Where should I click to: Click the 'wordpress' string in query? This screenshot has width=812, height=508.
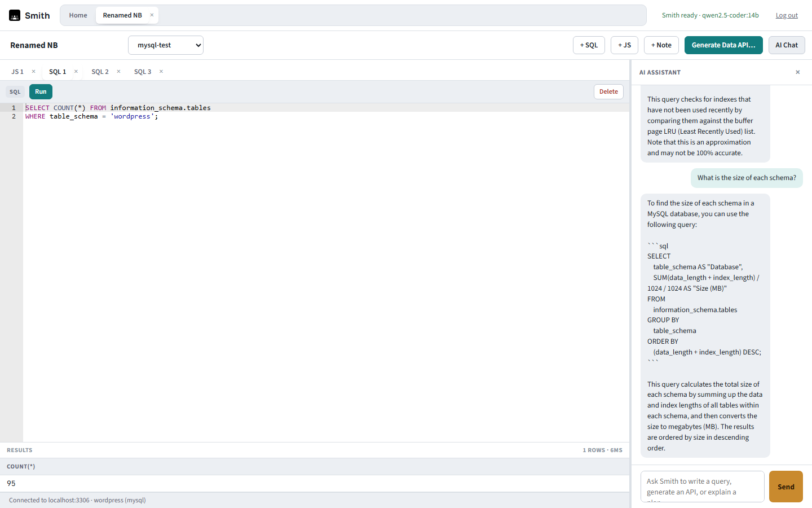132,116
